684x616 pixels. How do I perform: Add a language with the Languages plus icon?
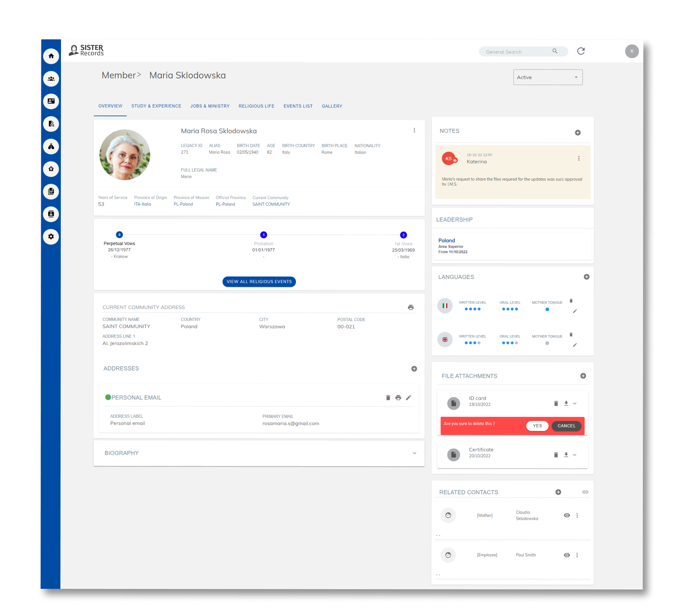coord(587,277)
